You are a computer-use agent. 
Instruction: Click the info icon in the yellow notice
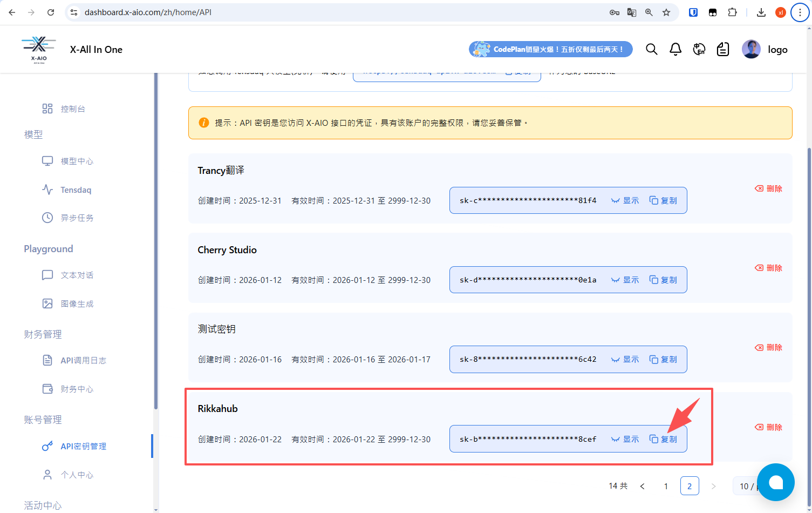coord(204,123)
